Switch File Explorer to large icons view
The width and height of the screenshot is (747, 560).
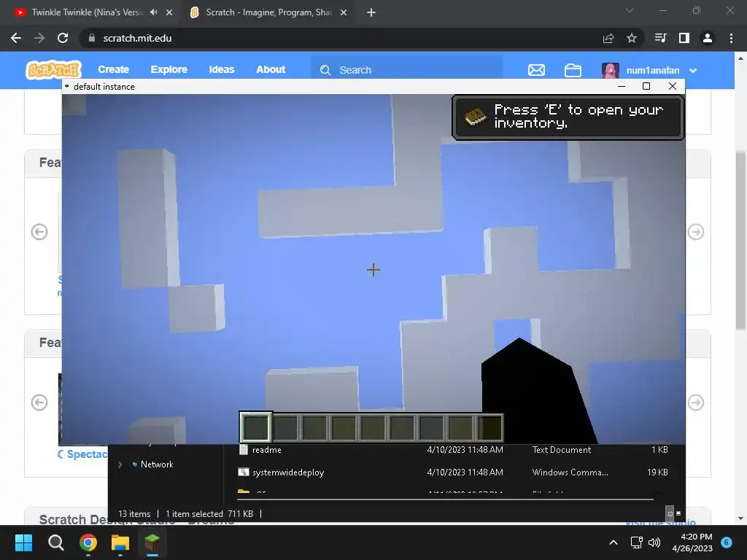point(678,513)
